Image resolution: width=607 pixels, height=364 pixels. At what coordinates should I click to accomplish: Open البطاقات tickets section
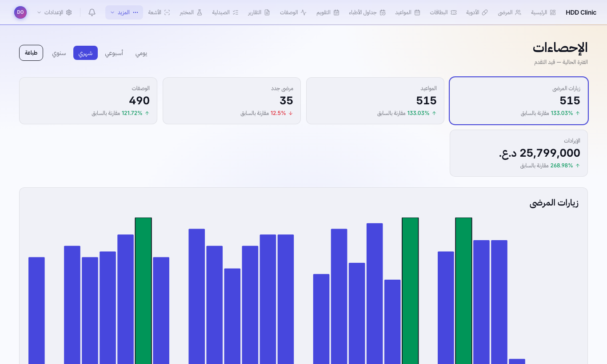(x=443, y=12)
